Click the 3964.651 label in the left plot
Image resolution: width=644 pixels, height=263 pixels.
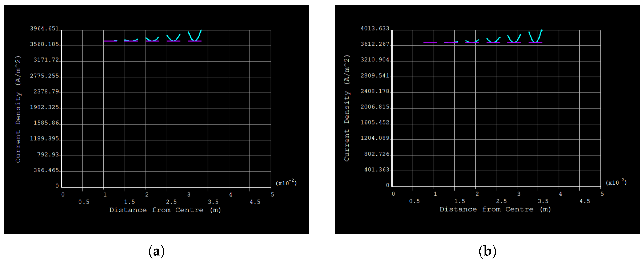44,29
